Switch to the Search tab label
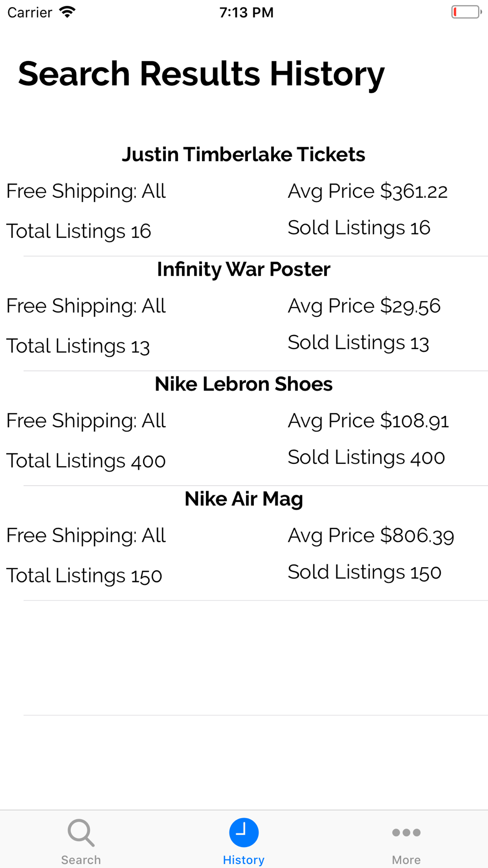The height and width of the screenshot is (868, 488). [x=81, y=860]
